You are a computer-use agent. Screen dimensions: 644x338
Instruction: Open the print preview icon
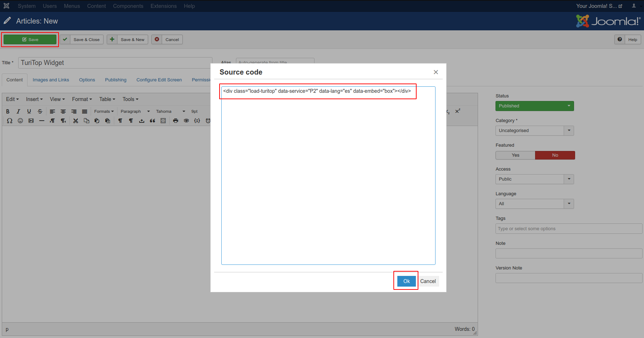[x=176, y=121]
